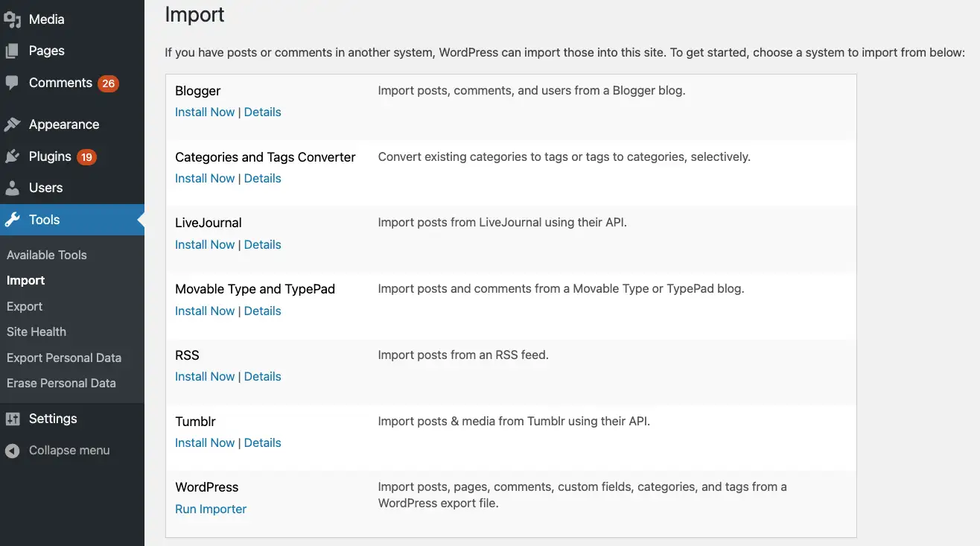Click the intro sentence about importing posts
The width and height of the screenshot is (980, 546).
point(565,53)
